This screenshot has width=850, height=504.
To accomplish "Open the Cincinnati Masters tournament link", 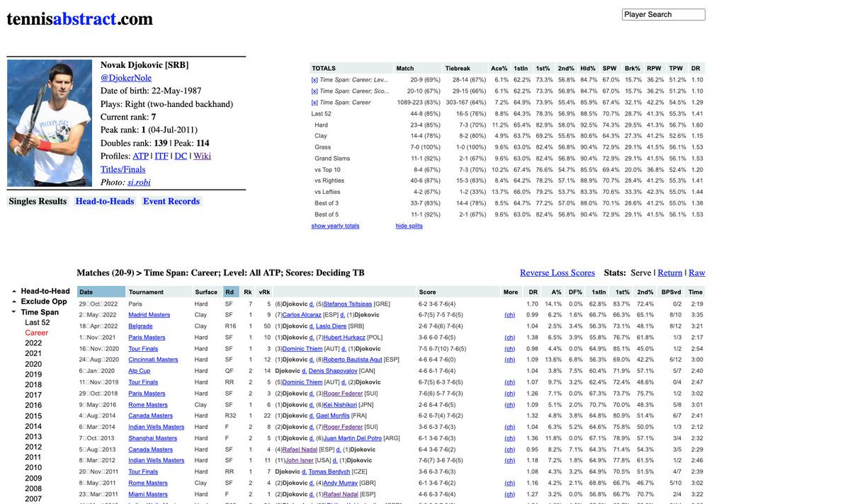I will pyautogui.click(x=153, y=360).
